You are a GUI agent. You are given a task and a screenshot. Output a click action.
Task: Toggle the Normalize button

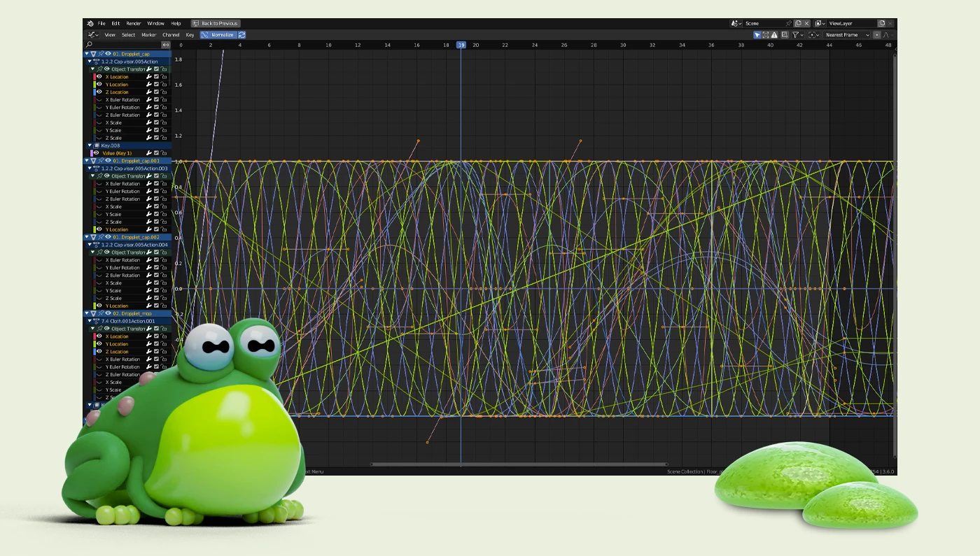click(218, 35)
